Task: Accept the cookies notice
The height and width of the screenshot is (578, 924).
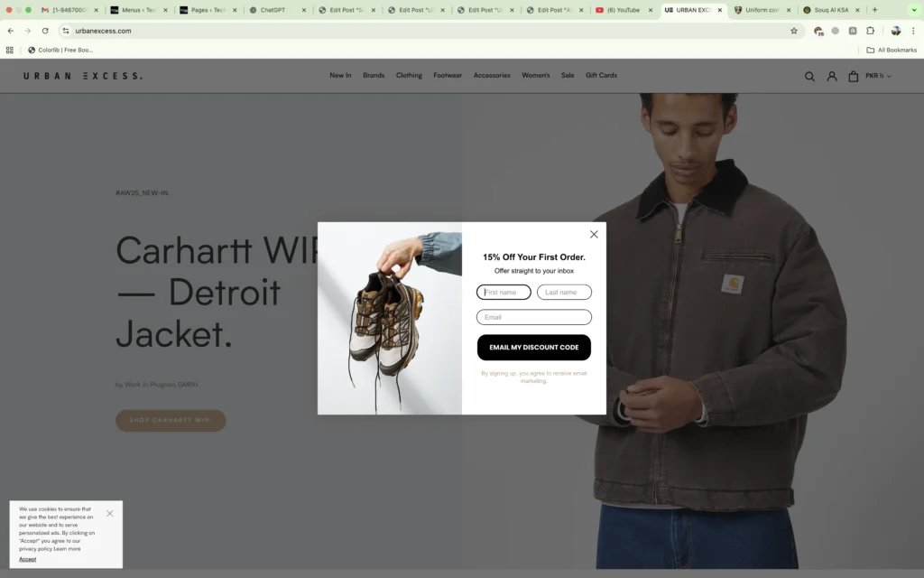Action: (28, 559)
